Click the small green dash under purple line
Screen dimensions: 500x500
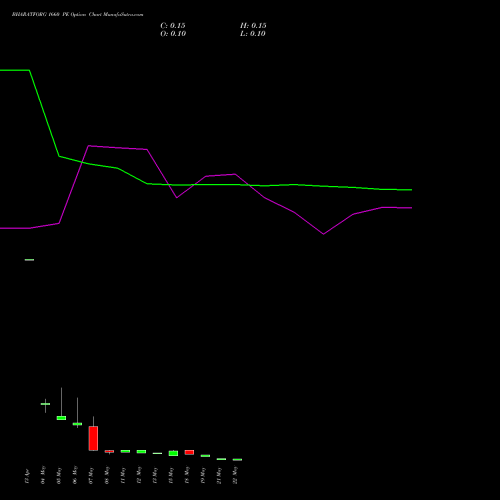pyautogui.click(x=29, y=260)
